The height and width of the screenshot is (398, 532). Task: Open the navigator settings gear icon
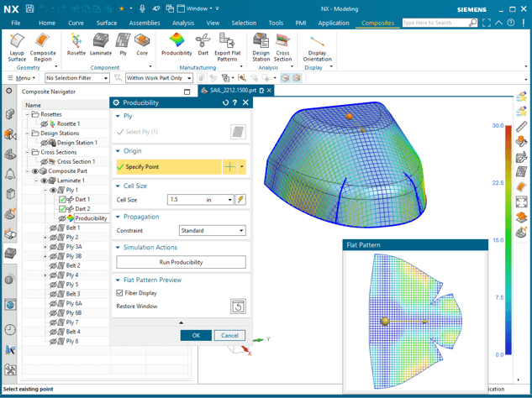[x=9, y=91]
